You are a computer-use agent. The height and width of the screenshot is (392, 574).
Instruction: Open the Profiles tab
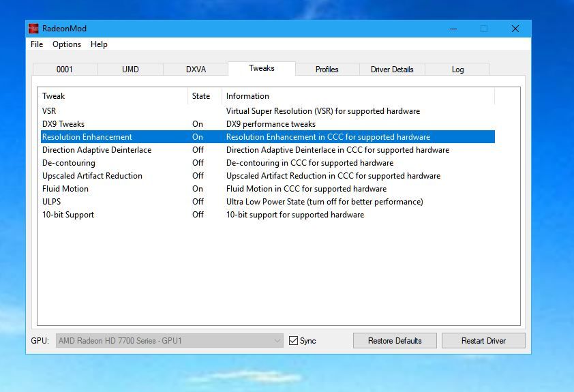click(327, 69)
